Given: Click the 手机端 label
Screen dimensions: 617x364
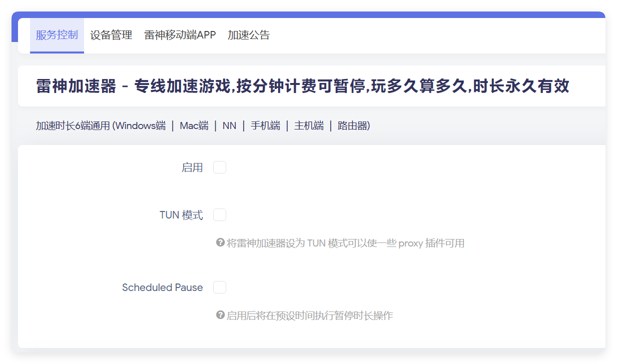Looking at the screenshot, I should point(265,126).
